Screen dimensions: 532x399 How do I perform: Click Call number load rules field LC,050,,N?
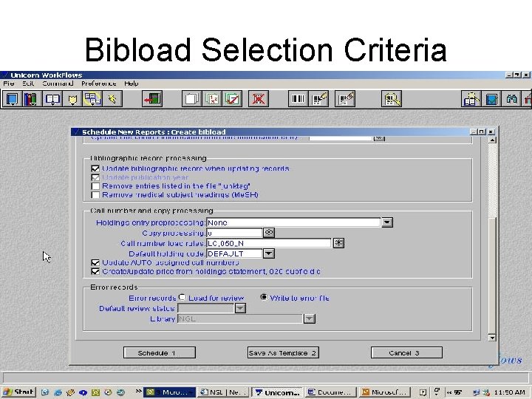pos(269,243)
